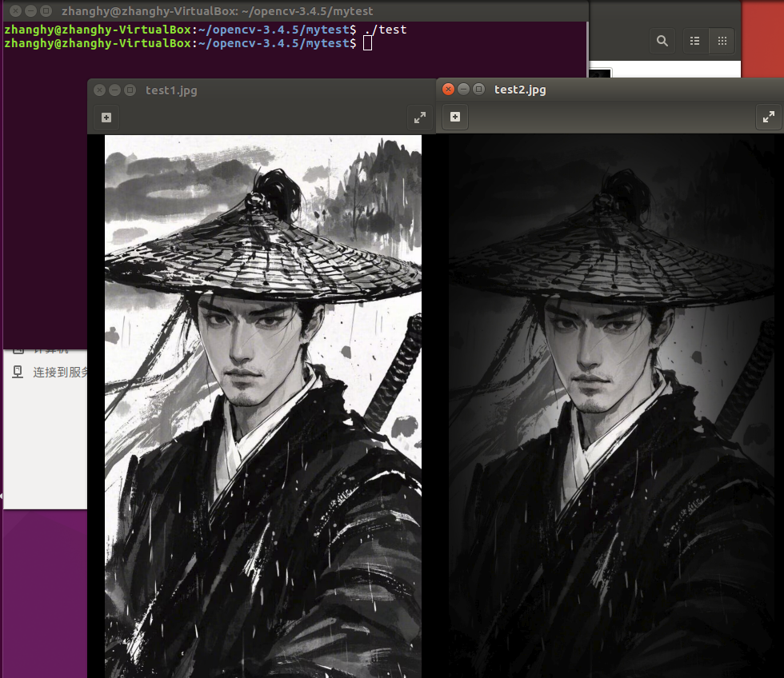Maximize the test1.jpg window

click(x=130, y=90)
